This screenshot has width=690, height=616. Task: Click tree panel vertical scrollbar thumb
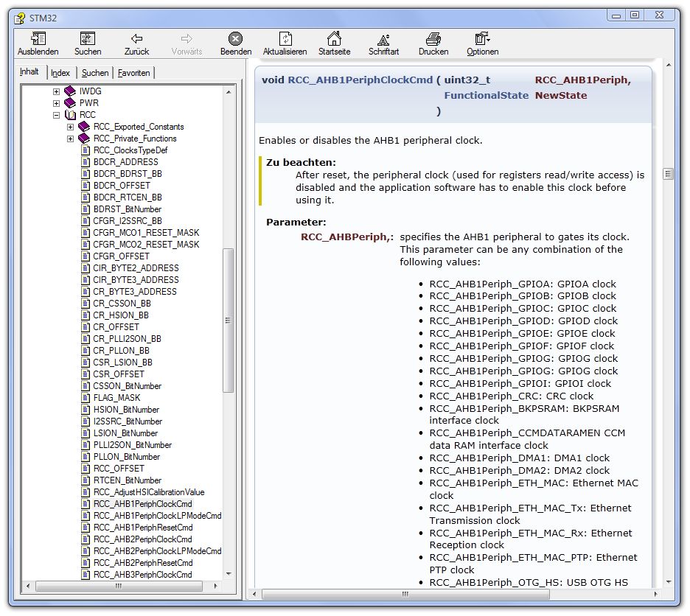(x=228, y=321)
